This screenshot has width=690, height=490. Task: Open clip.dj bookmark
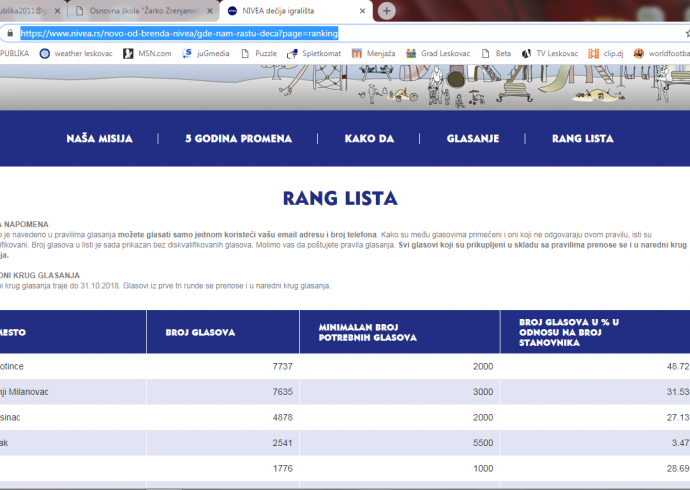pyautogui.click(x=606, y=54)
